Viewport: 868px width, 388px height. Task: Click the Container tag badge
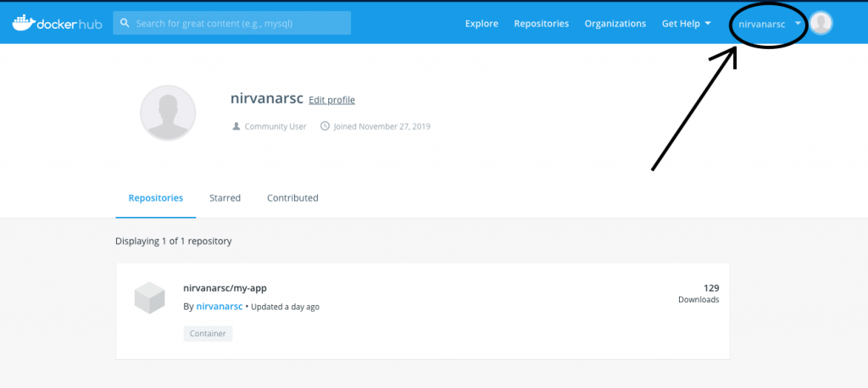pos(208,334)
